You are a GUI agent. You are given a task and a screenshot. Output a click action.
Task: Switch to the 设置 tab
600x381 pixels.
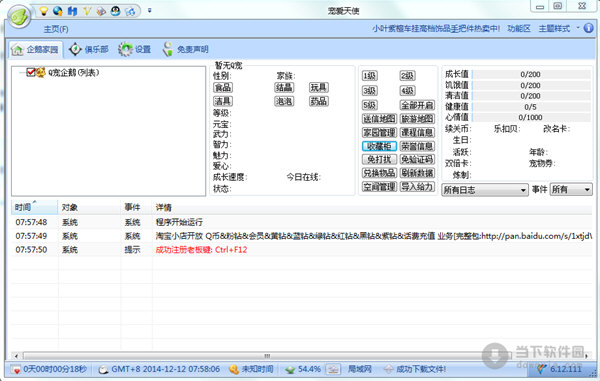[x=135, y=49]
